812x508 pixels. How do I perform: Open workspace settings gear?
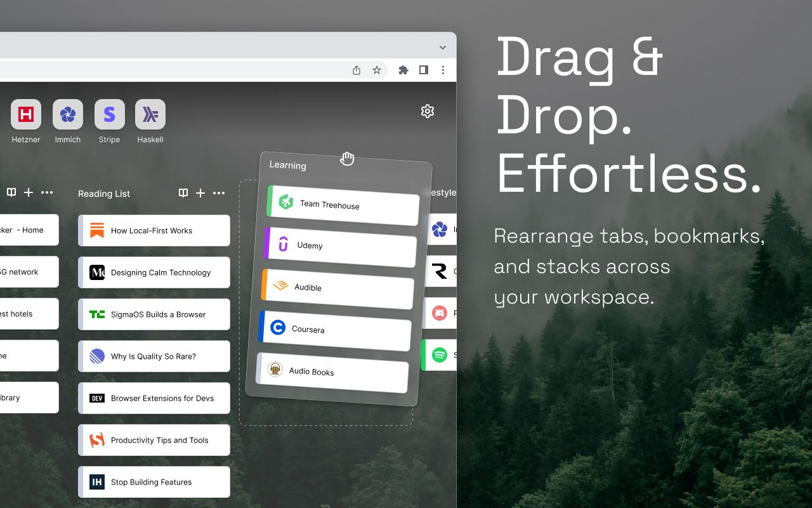point(428,111)
